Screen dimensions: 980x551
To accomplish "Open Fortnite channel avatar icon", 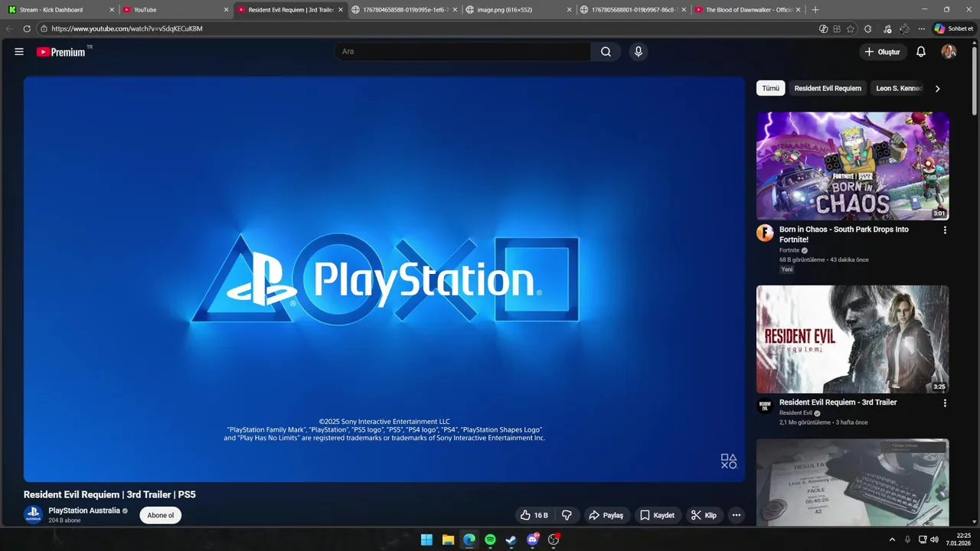I will 765,233.
